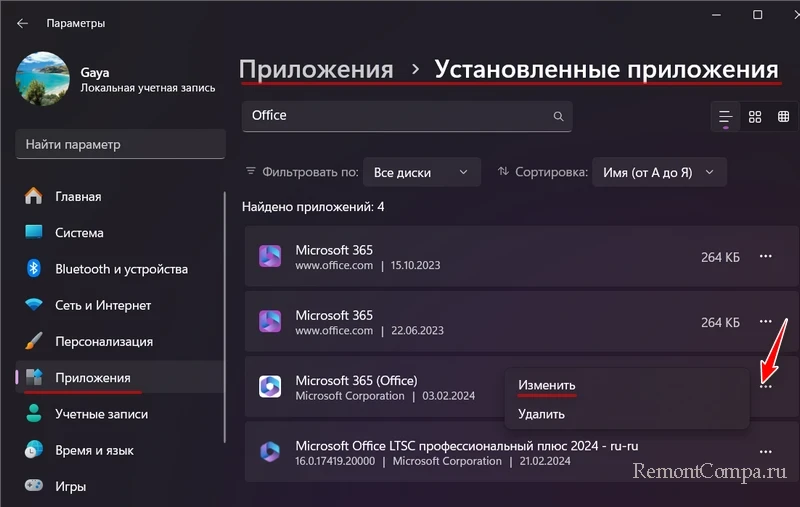Choose Удалить in the context menu

(541, 414)
